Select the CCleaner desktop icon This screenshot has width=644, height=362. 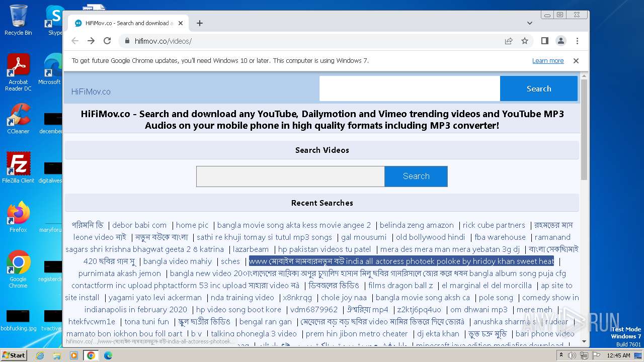coord(18,119)
